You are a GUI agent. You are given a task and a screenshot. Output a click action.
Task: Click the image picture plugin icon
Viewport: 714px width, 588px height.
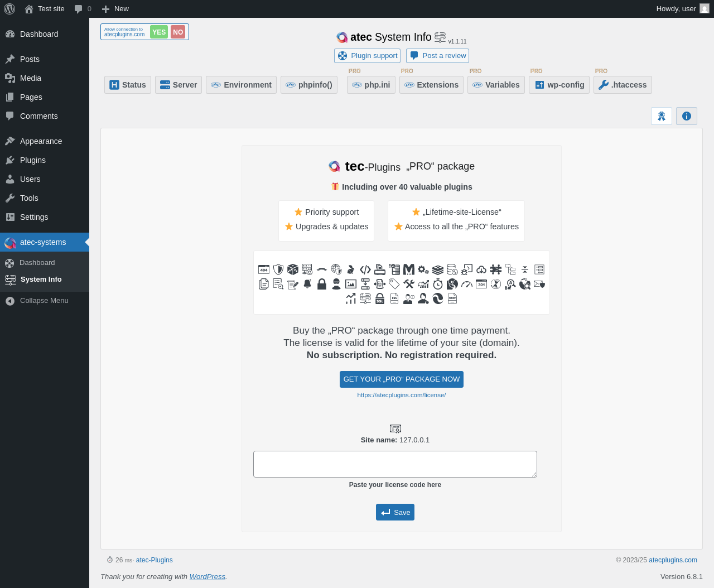point(351,284)
